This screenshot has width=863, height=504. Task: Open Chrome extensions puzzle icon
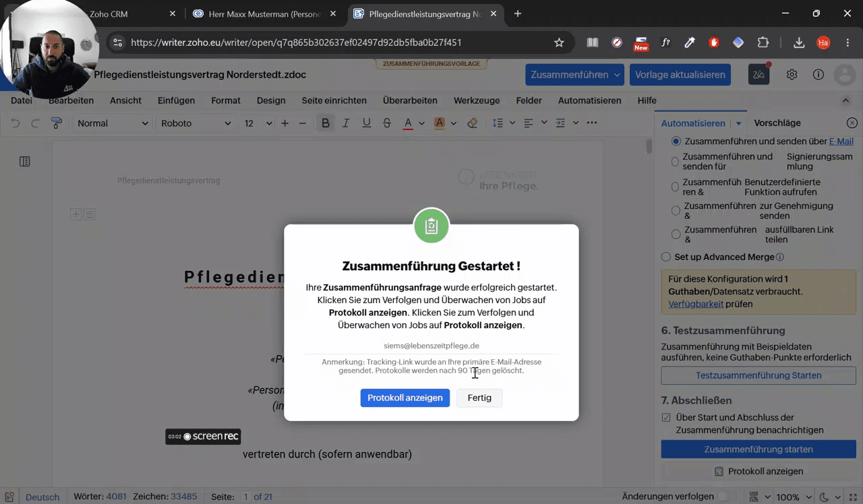coord(763,42)
